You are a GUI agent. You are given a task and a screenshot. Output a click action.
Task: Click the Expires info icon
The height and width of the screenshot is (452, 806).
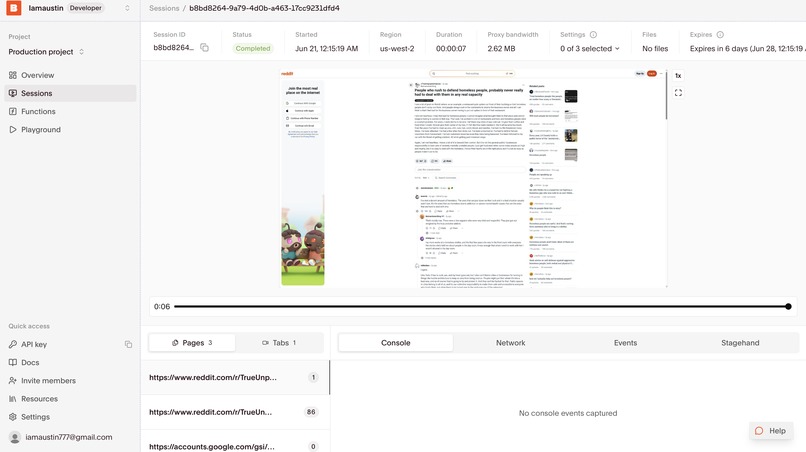coord(720,34)
